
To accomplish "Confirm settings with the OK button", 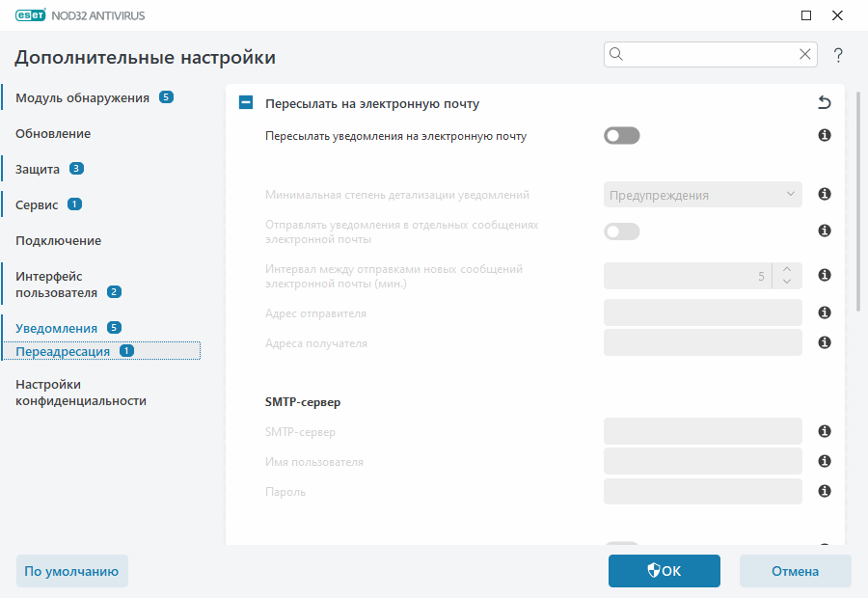I will click(664, 571).
